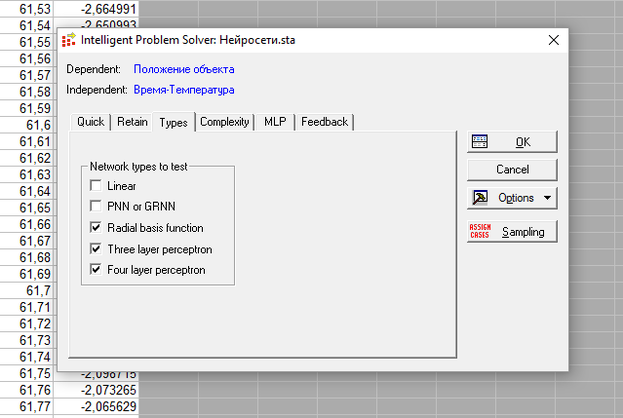The height and width of the screenshot is (418, 623).
Task: Uncheck Radial basis function checkbox
Action: [x=95, y=228]
